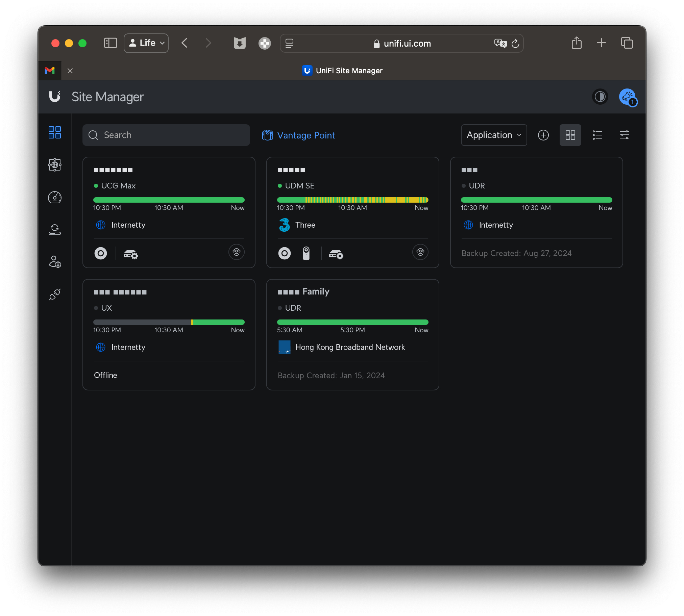The height and width of the screenshot is (616, 684).
Task: Click support icon on UDM SE card
Action: (x=420, y=252)
